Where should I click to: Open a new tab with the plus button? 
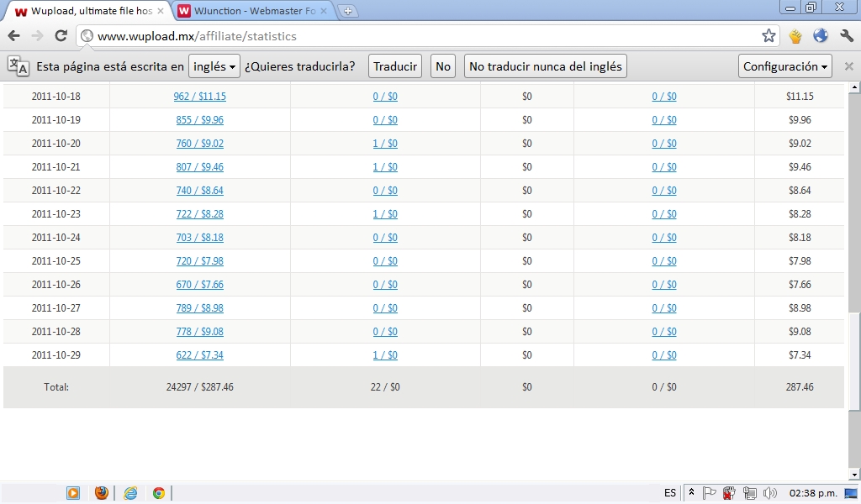pos(348,11)
